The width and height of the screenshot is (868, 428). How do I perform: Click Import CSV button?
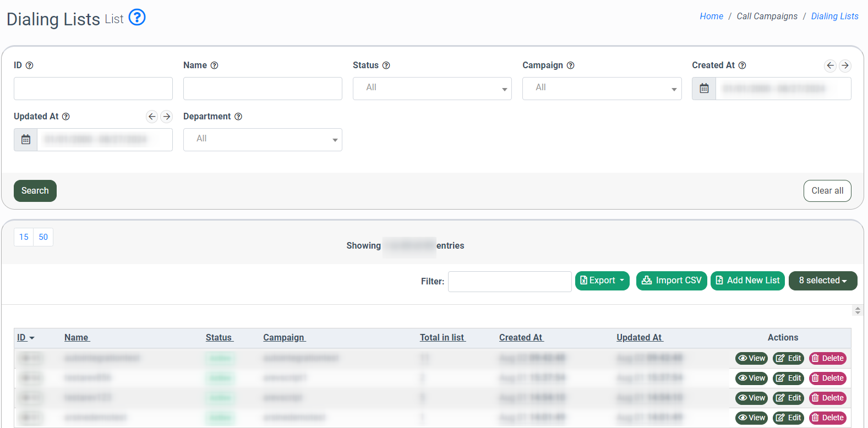[672, 281]
